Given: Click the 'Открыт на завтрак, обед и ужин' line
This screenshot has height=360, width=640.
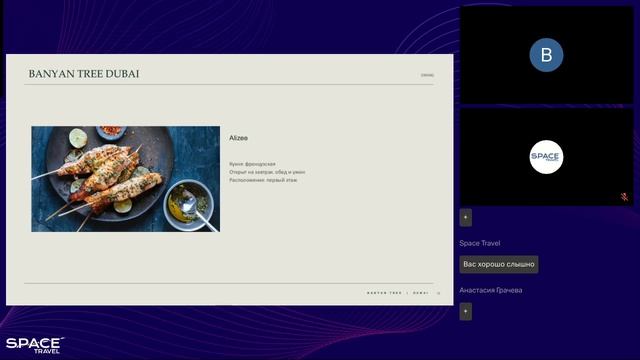Looking at the screenshot, I should click(x=267, y=172).
